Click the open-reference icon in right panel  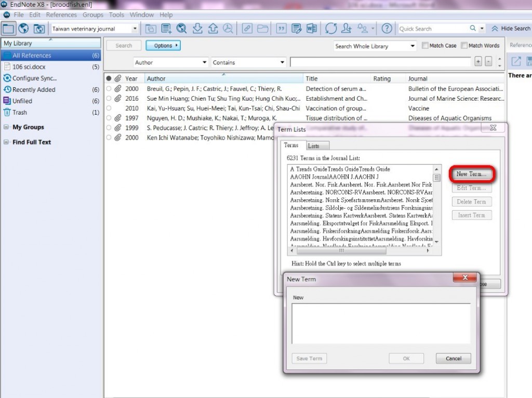(516, 61)
